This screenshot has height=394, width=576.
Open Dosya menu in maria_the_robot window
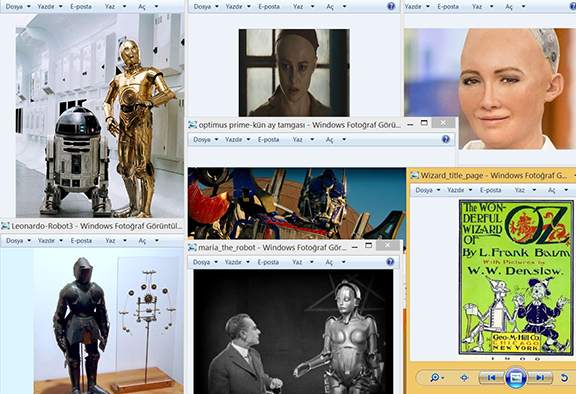tap(206, 262)
